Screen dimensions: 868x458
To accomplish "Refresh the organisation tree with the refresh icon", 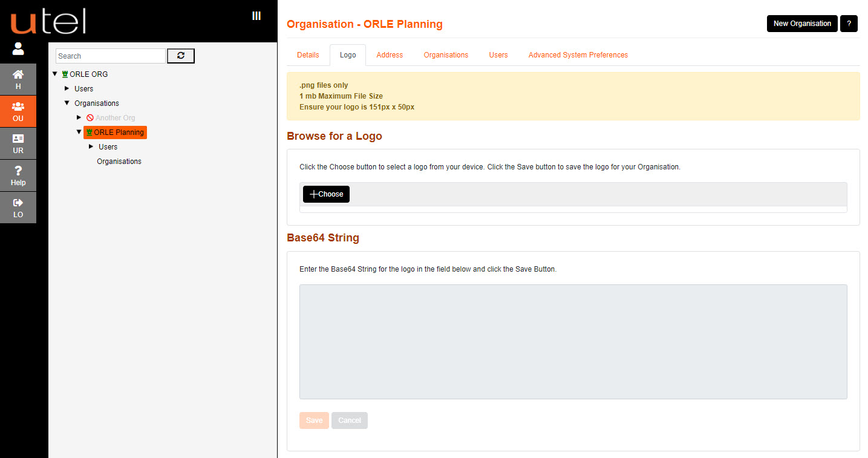I will pyautogui.click(x=180, y=55).
